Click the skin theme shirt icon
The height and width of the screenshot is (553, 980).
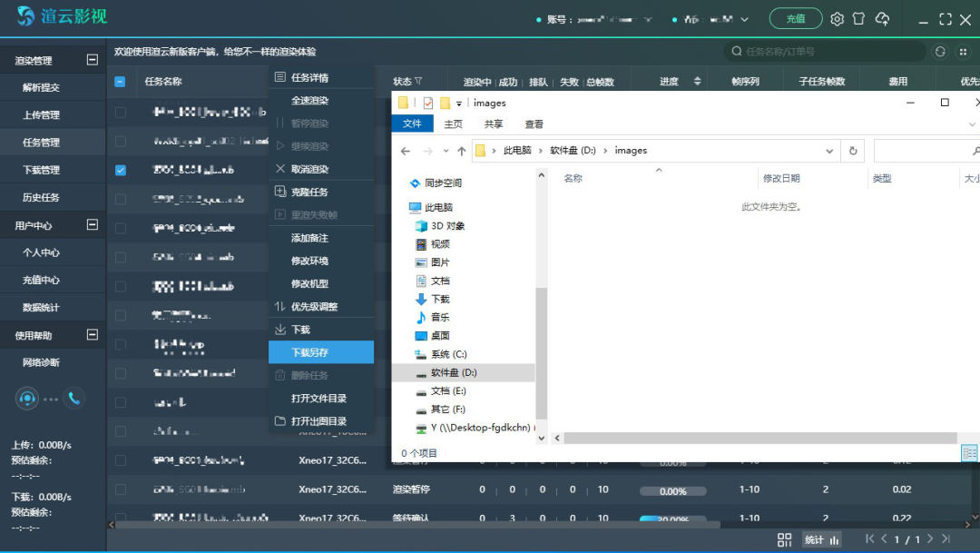click(x=858, y=19)
